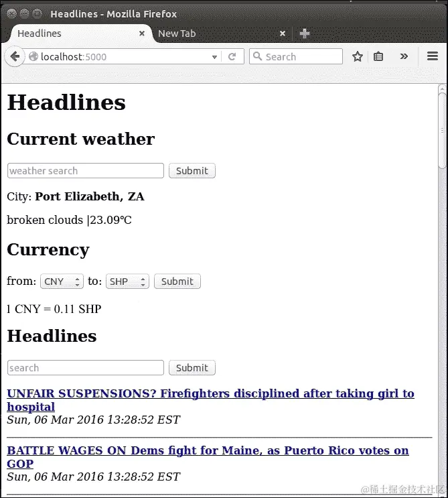Image resolution: width=448 pixels, height=498 pixels.
Task: Open the Firefox hamburger menu
Action: click(433, 56)
